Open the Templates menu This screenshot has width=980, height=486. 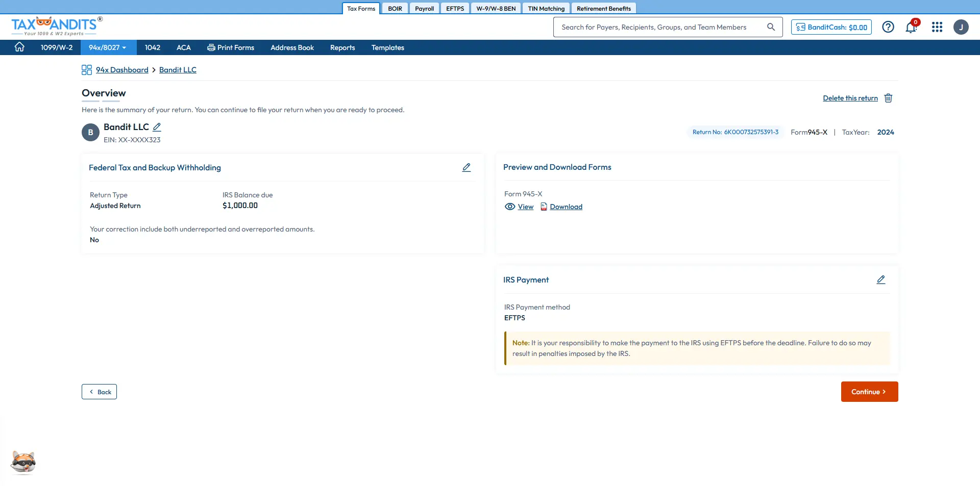tap(388, 47)
